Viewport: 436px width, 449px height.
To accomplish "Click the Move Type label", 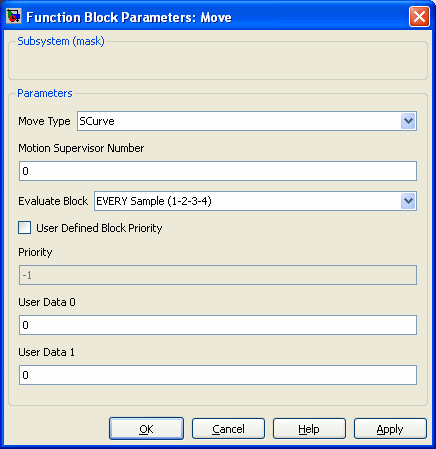I will (44, 121).
